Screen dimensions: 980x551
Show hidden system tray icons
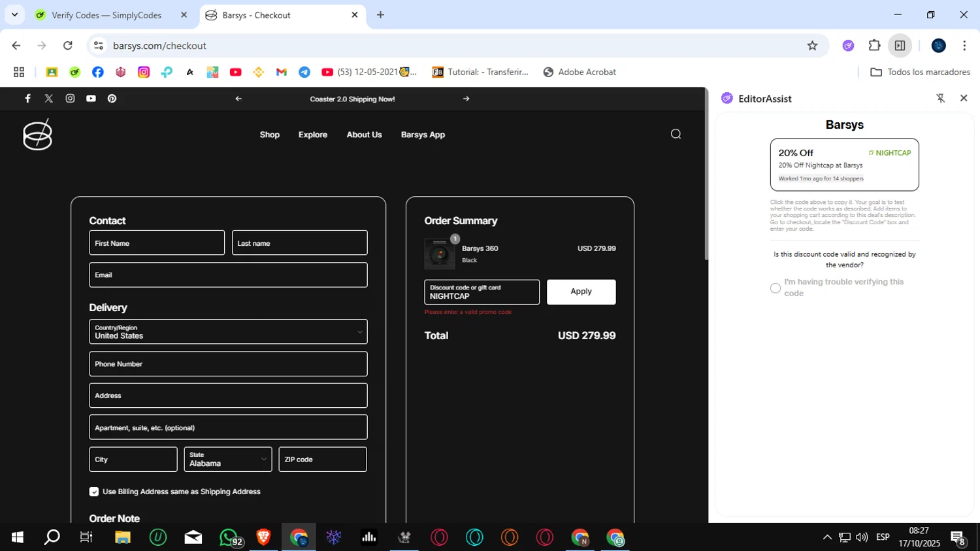pyautogui.click(x=827, y=537)
